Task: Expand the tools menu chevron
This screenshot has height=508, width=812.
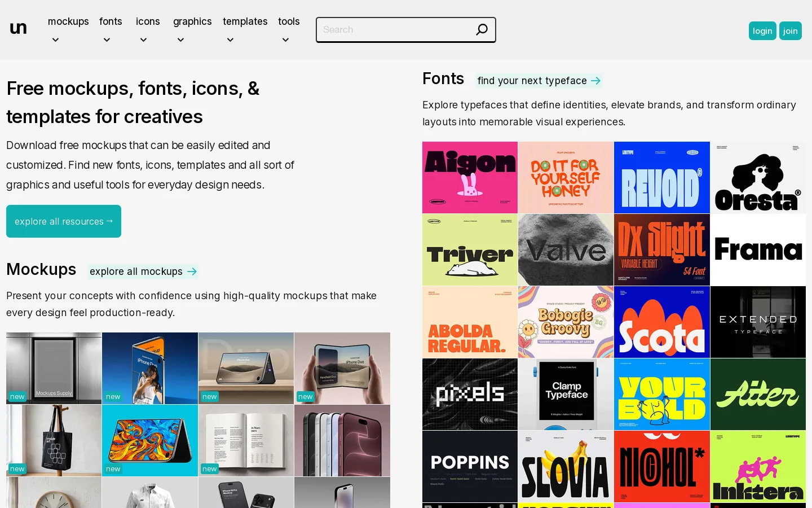Action: [x=285, y=40]
